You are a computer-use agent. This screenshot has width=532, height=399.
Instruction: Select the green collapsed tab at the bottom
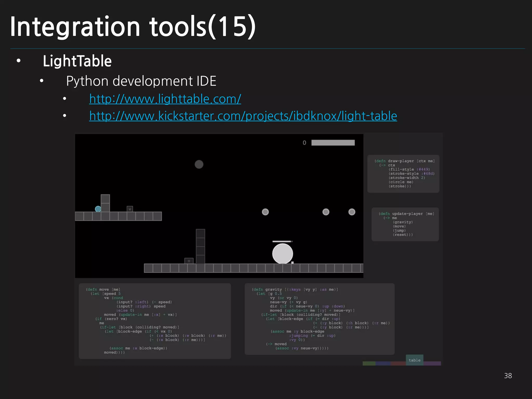click(x=369, y=363)
